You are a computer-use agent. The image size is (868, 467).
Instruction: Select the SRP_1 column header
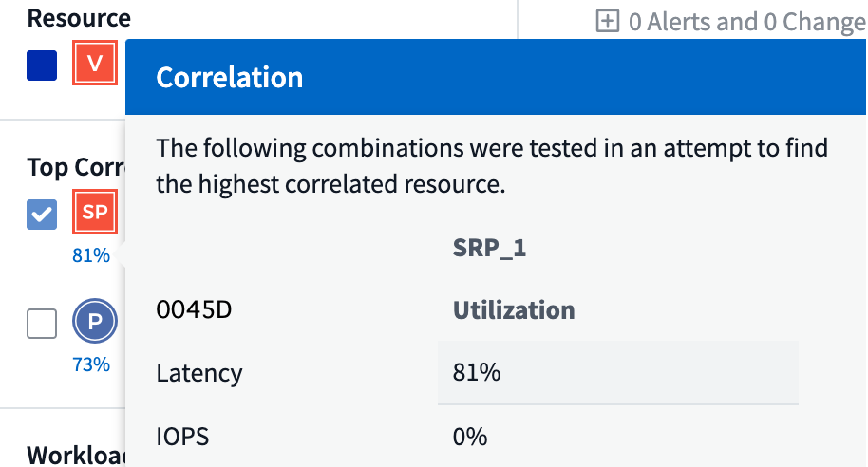point(489,249)
